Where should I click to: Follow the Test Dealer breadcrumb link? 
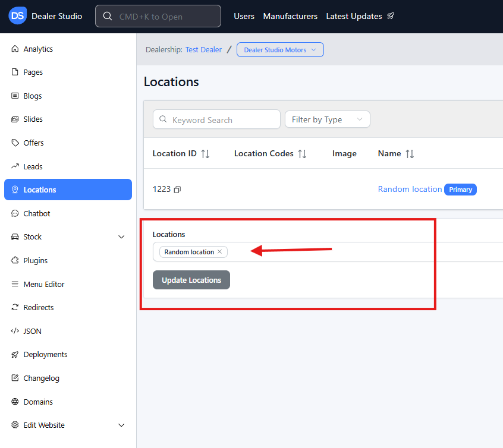[203, 50]
